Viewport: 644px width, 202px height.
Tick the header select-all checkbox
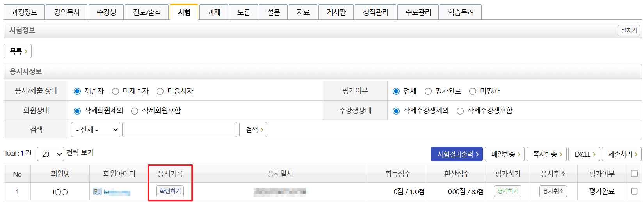634,174
